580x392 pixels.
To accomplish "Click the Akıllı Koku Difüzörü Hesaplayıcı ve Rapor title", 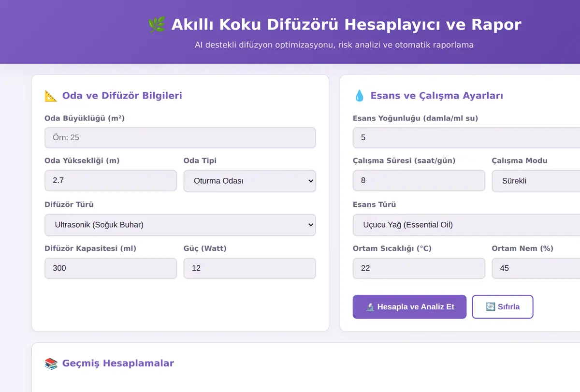I will [346, 24].
